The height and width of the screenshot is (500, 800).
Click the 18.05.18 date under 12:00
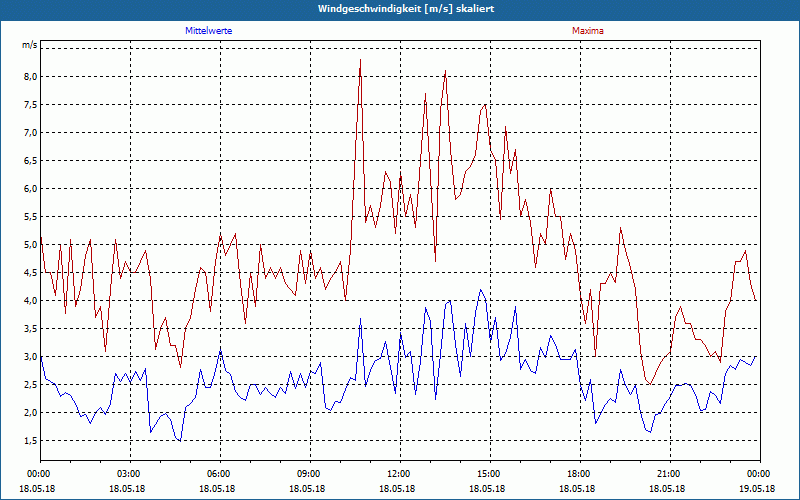[396, 488]
